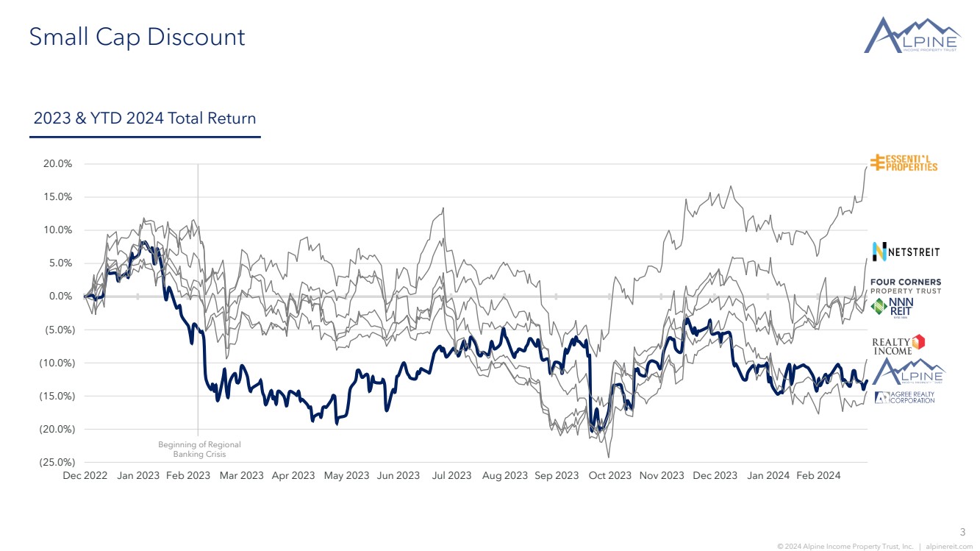Select the 2023 & YTD 2024 Total Return heading
Image resolution: width=980 pixels, height=551 pixels.
[145, 118]
